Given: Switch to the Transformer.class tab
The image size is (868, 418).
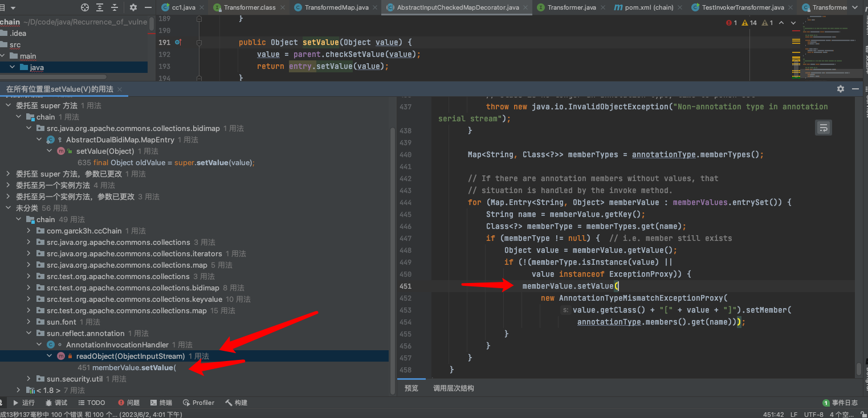Looking at the screenshot, I should [x=250, y=7].
